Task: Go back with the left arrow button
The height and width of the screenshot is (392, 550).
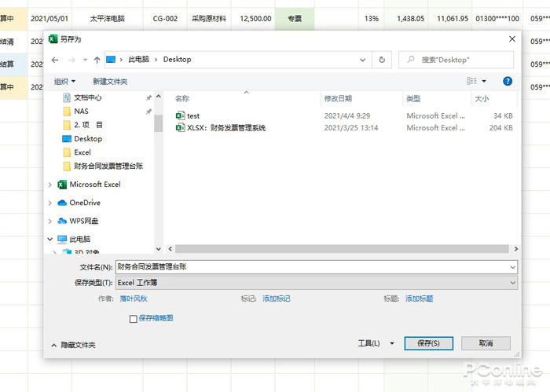Action: [55, 60]
